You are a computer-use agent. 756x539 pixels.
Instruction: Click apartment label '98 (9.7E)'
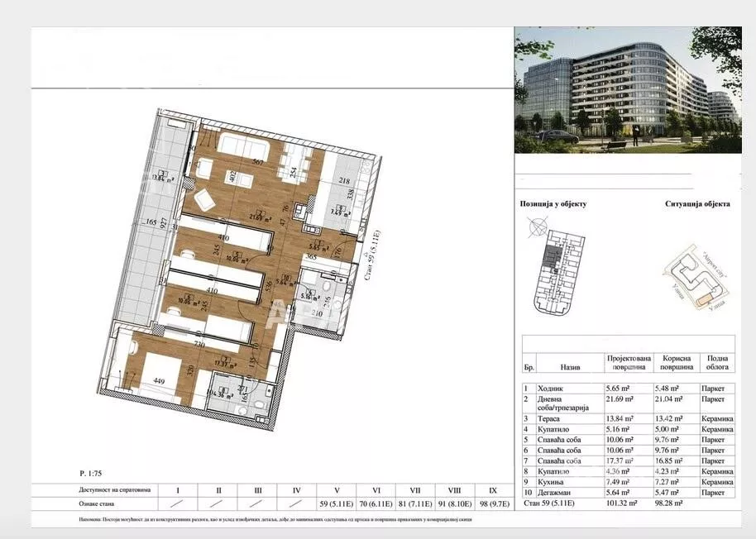(493, 504)
